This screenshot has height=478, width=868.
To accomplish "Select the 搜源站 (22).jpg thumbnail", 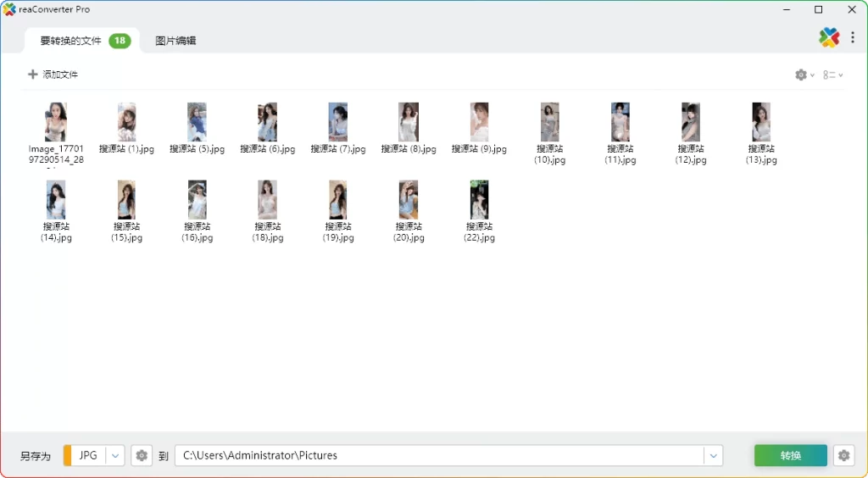I will click(480, 200).
